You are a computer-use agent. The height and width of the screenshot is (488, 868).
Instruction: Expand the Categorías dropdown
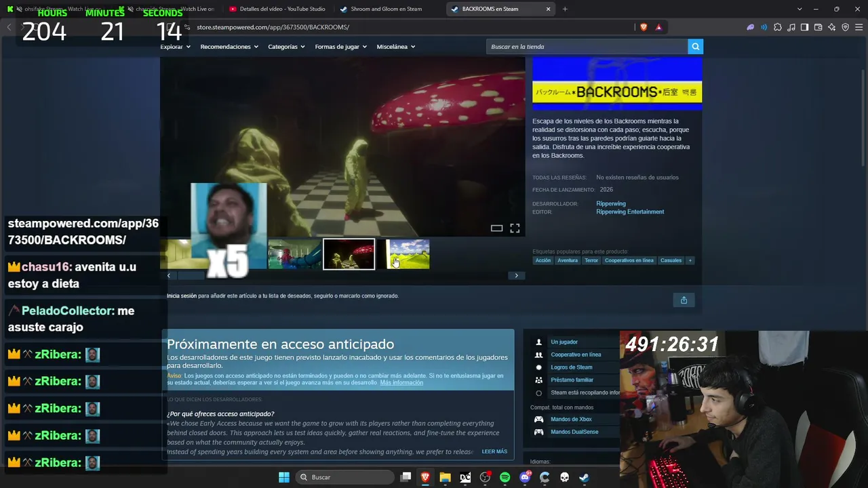click(x=286, y=47)
